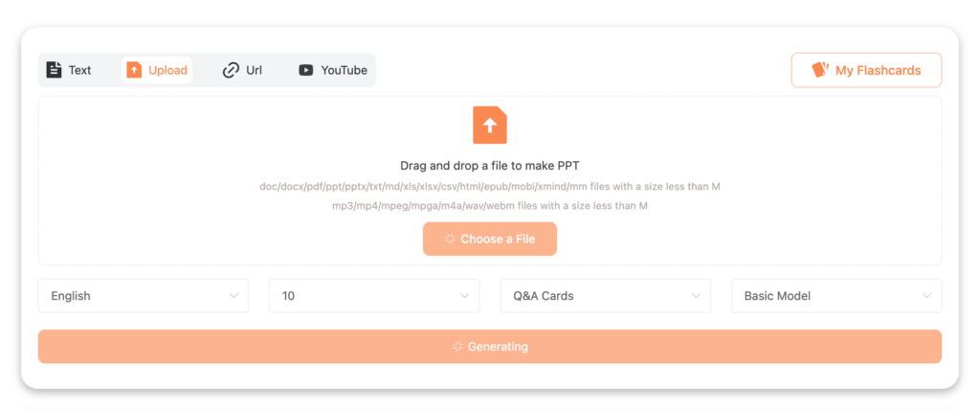The width and height of the screenshot is (980, 410).
Task: Open the Url input tab
Action: (243, 70)
